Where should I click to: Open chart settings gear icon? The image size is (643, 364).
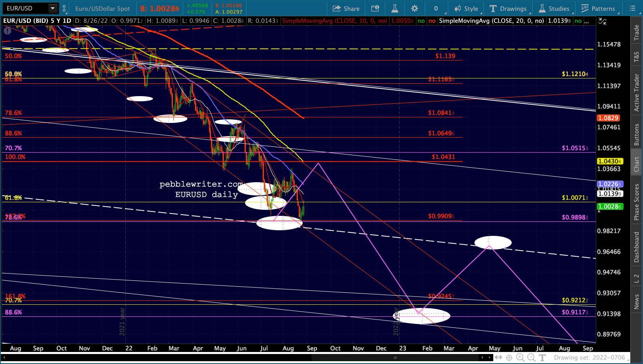point(414,8)
